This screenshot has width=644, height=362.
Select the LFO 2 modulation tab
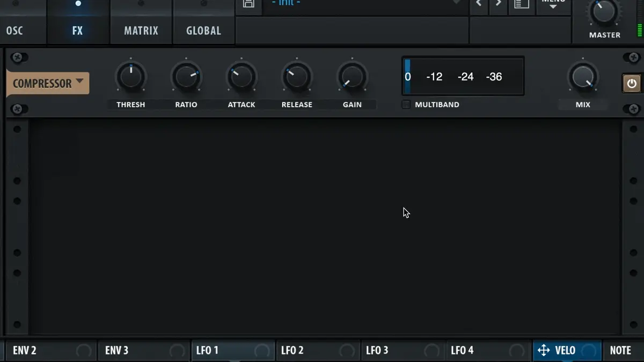click(x=318, y=350)
